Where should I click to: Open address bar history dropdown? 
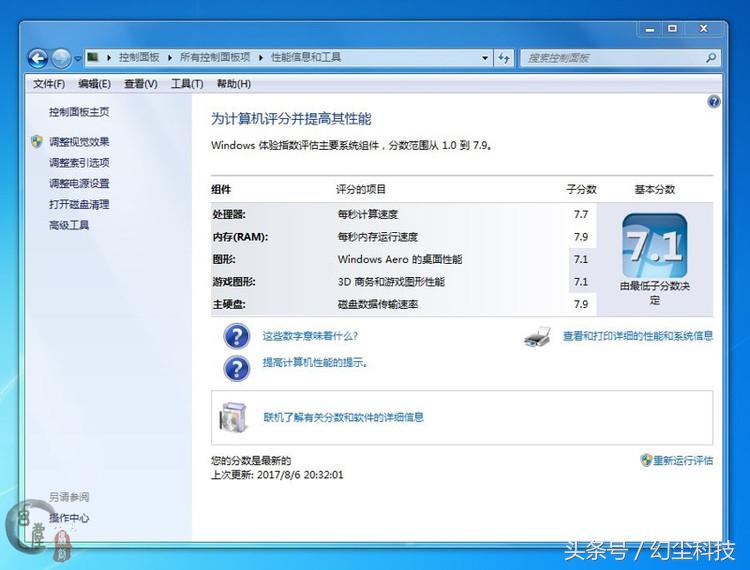pyautogui.click(x=485, y=58)
